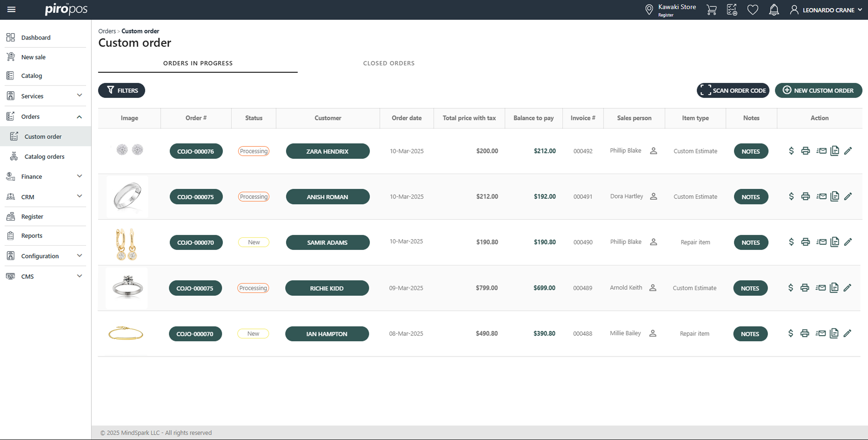Print the Anish Roman order
The height and width of the screenshot is (440, 868).
(x=805, y=196)
